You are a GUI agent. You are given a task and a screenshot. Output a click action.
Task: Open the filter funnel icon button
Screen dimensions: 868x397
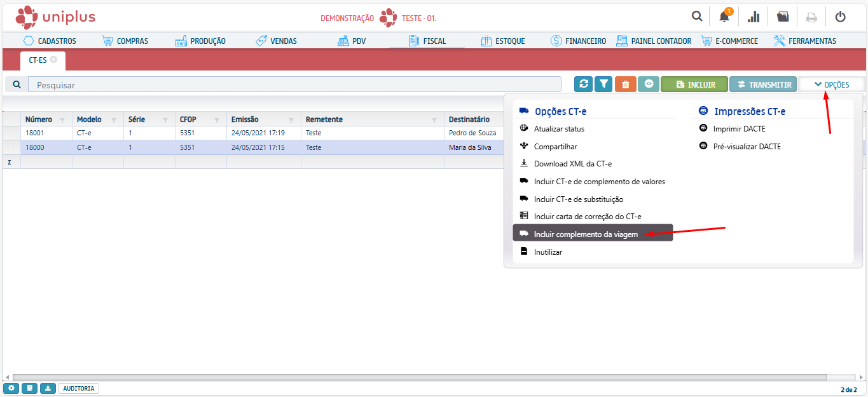point(603,84)
